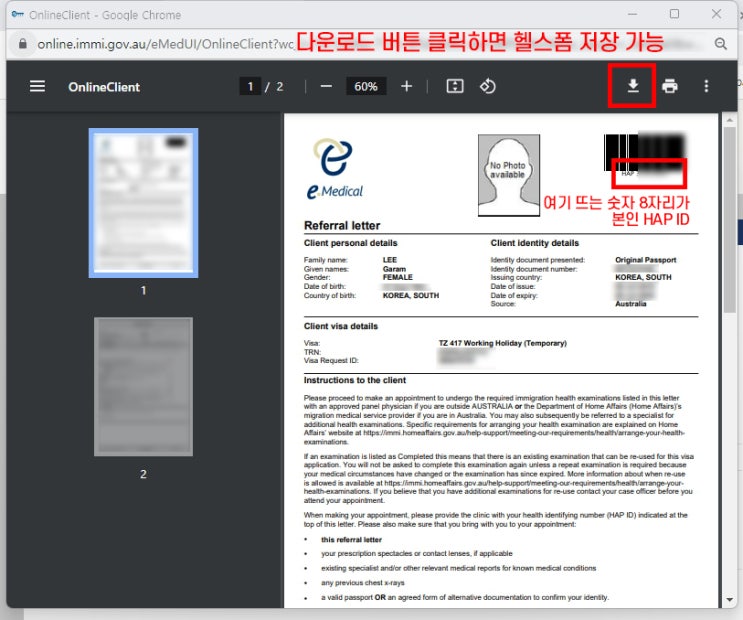Print the document
This screenshot has width=743, height=620.
[x=670, y=86]
